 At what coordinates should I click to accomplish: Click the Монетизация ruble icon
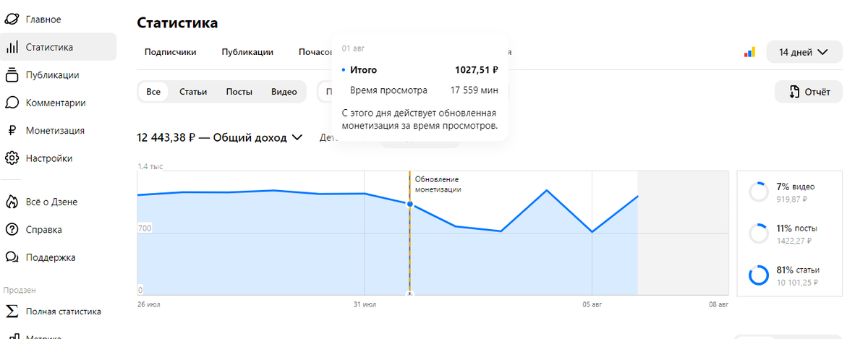point(12,131)
